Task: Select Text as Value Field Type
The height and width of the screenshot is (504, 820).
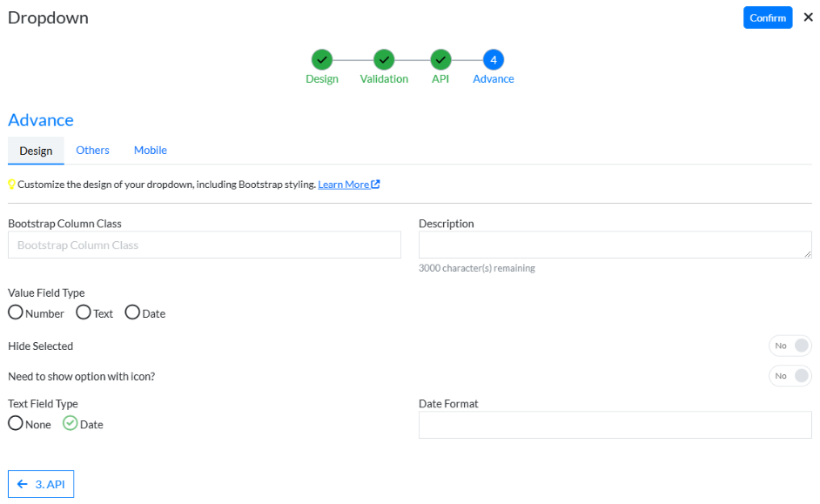Action: [84, 312]
